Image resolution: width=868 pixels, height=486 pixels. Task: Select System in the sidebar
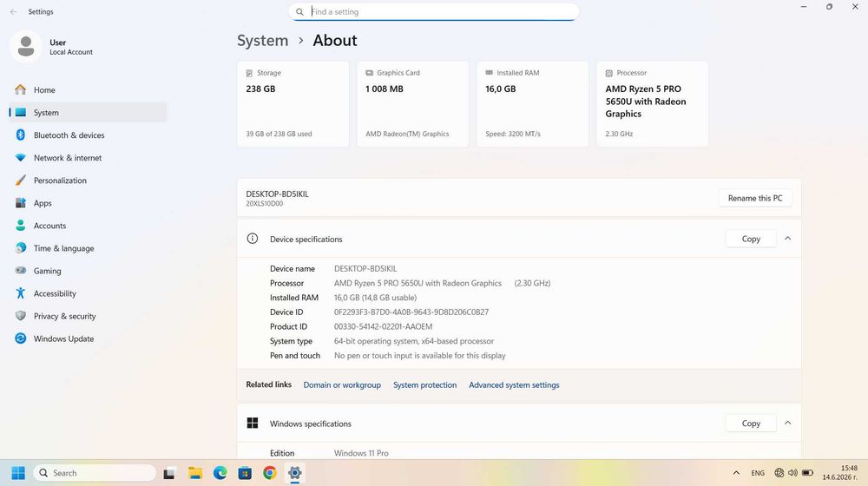pos(88,112)
